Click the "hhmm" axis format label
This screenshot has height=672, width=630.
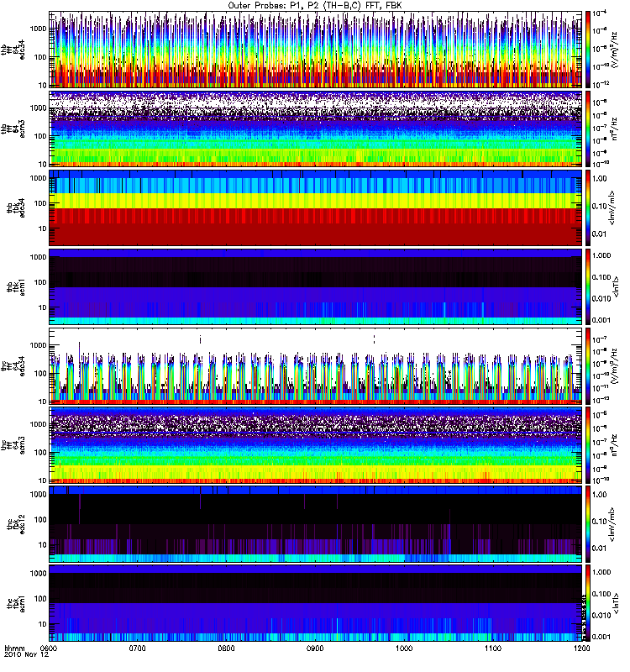pos(14,648)
